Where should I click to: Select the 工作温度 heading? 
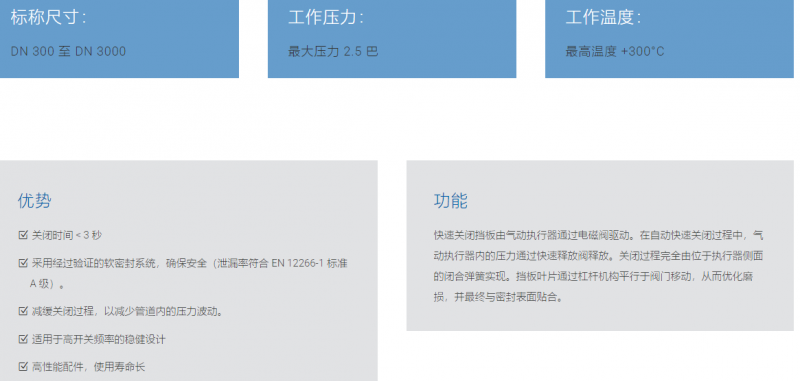(x=603, y=18)
